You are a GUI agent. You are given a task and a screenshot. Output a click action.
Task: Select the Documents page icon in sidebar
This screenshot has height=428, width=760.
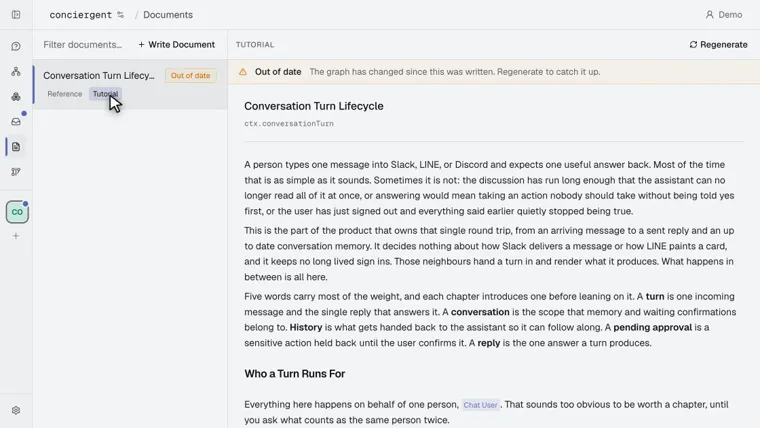pyautogui.click(x=16, y=147)
